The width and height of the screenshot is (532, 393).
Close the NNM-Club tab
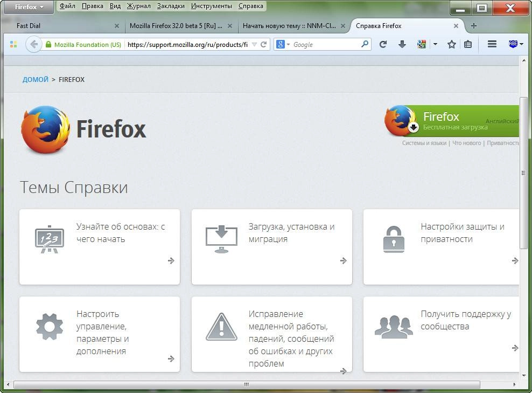(343, 26)
